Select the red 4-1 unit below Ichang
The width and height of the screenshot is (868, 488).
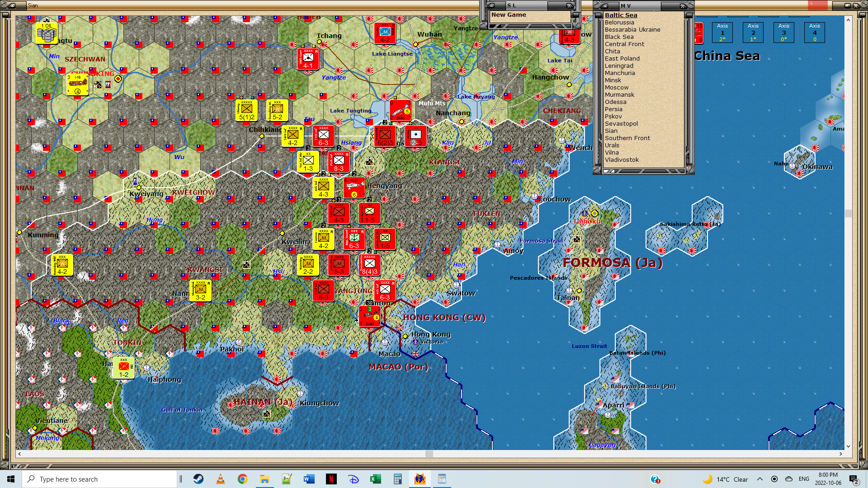click(308, 59)
